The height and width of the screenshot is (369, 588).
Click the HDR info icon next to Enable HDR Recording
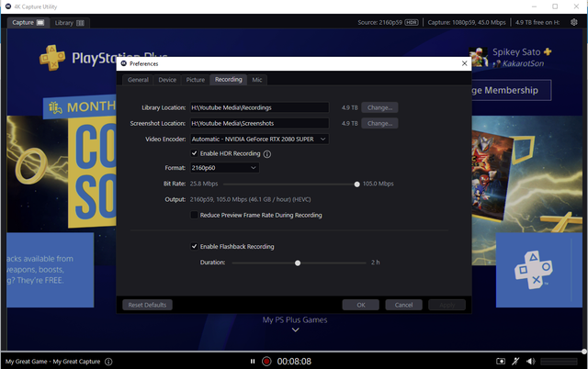[x=267, y=154]
